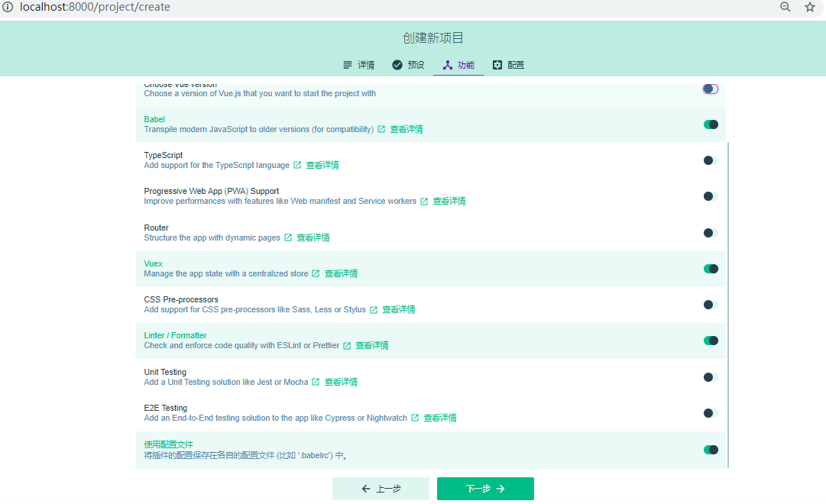Open 查看详情 link for Babel

(407, 129)
